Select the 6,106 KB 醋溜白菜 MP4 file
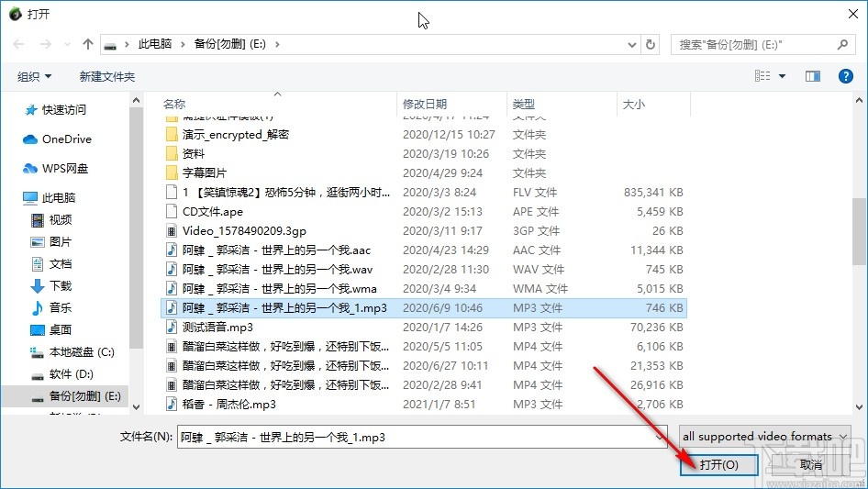This screenshot has height=489, width=868. [285, 347]
